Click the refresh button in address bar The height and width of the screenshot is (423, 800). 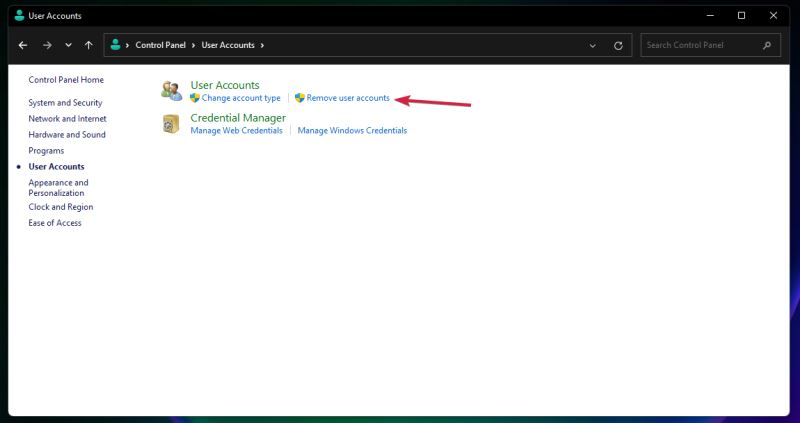[x=618, y=46]
